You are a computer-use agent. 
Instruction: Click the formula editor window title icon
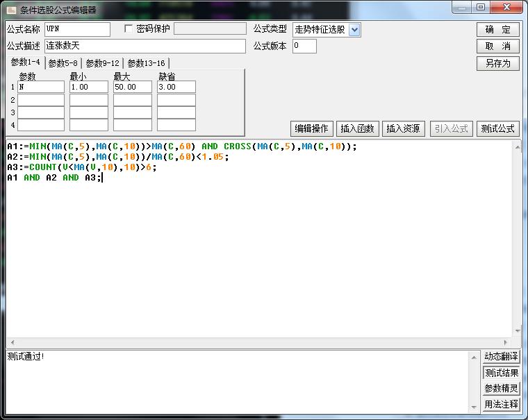click(x=11, y=10)
